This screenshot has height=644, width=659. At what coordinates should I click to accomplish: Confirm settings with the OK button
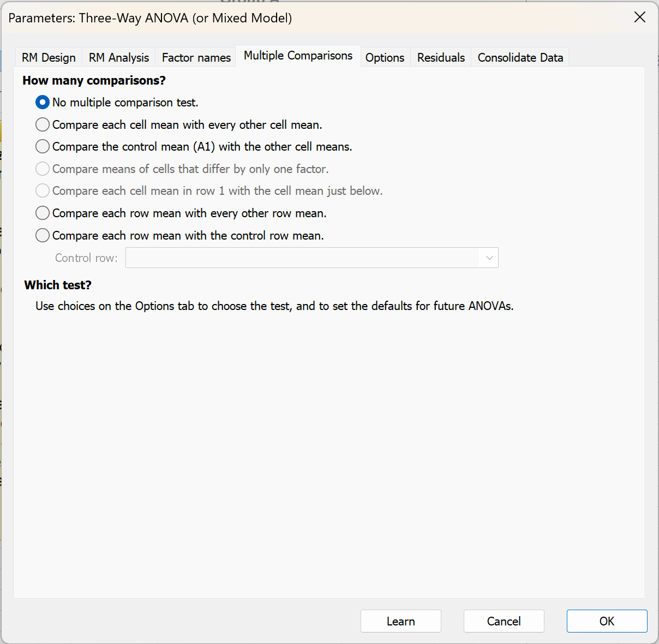[607, 621]
